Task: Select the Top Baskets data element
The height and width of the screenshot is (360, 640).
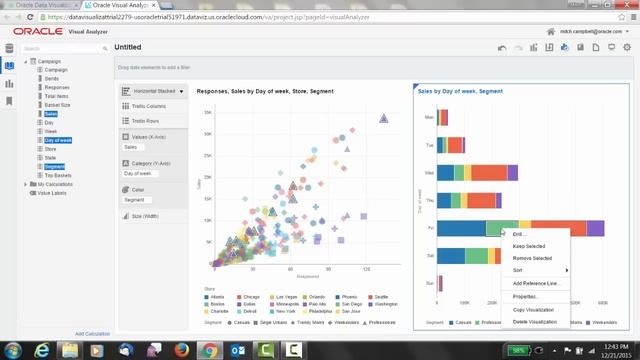Action: click(58, 175)
